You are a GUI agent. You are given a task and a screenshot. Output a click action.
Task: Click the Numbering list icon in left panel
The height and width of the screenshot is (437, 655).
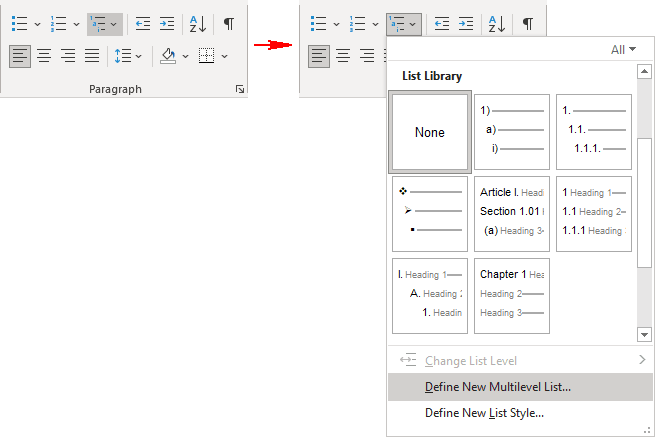tap(58, 23)
